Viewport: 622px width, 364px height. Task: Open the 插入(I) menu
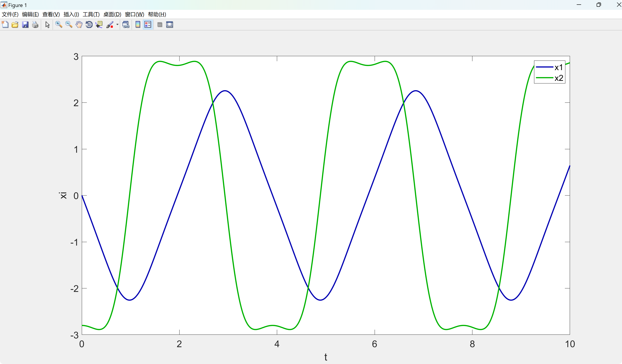pos(71,14)
